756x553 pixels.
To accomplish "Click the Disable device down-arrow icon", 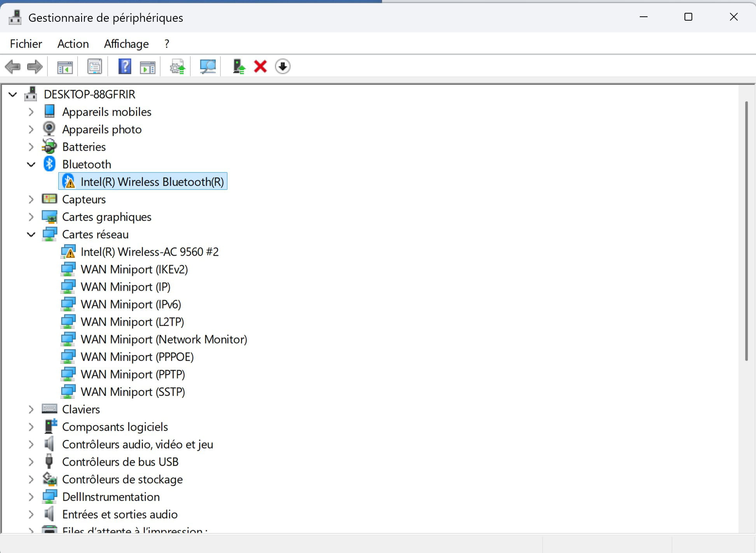I will (283, 66).
